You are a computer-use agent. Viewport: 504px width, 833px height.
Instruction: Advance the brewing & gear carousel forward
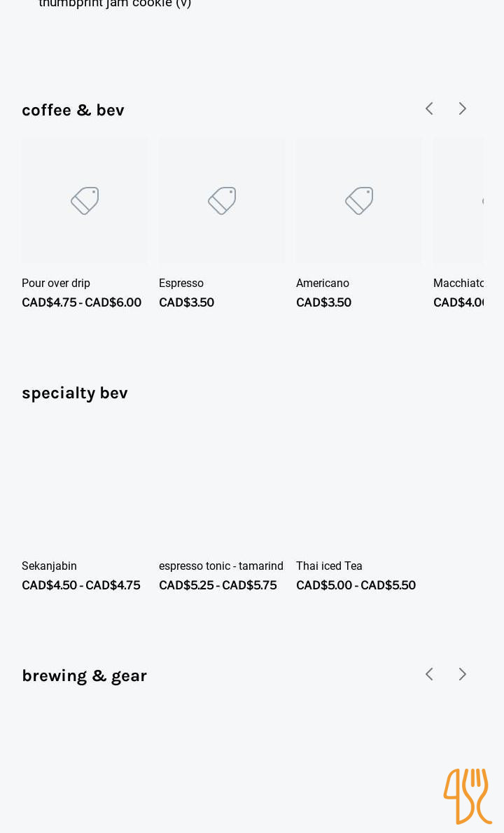coord(462,674)
